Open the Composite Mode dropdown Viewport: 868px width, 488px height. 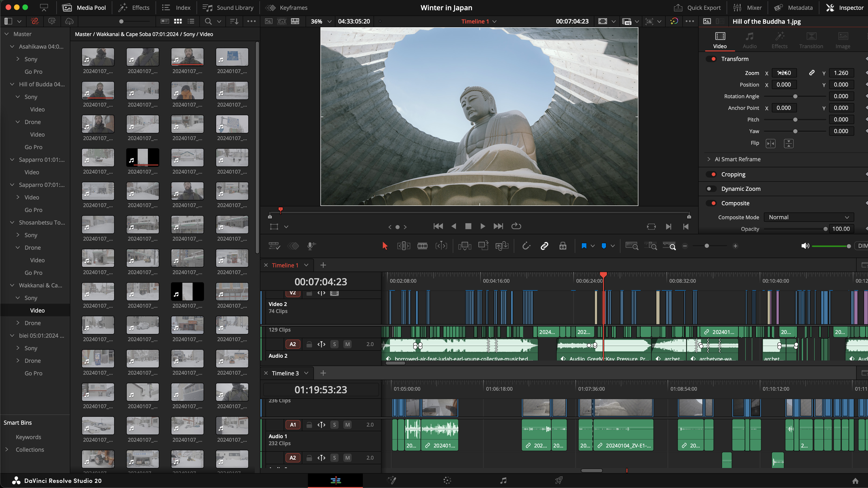pos(809,217)
